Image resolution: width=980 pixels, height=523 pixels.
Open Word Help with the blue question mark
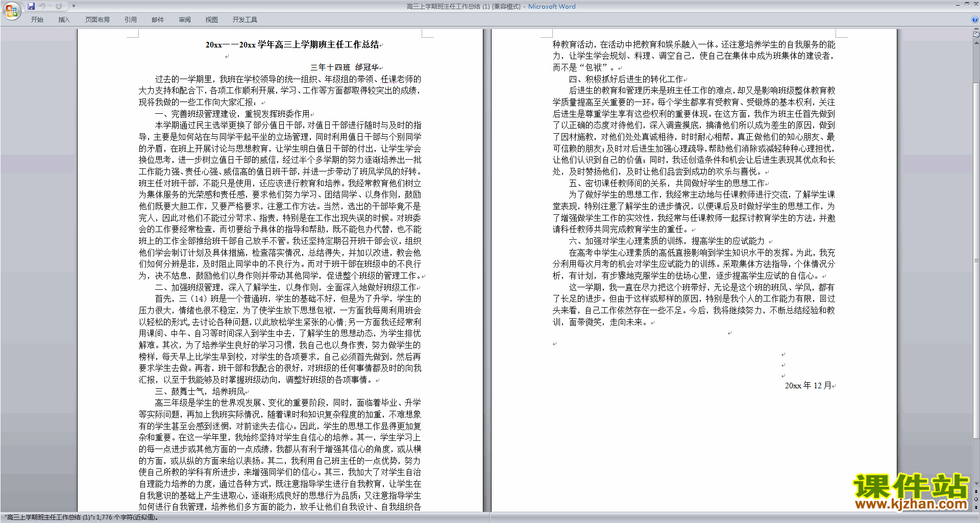975,19
